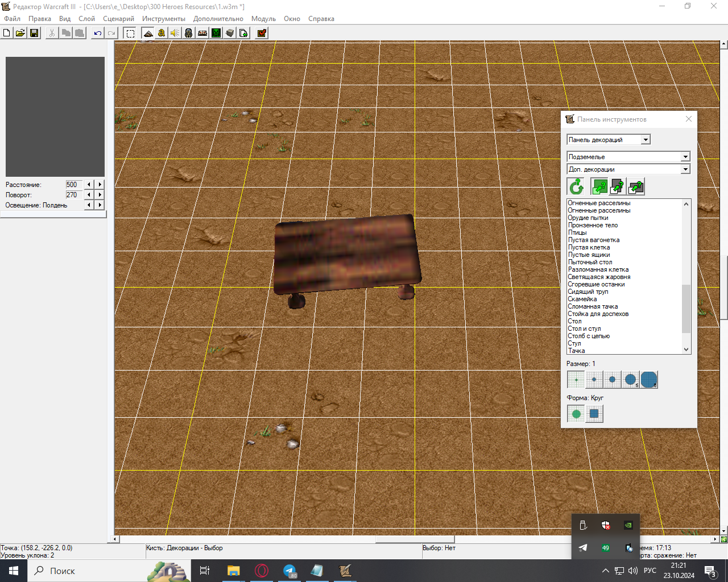
Task: Select 'Пыточный стол' in the doodad list
Action: [590, 262]
